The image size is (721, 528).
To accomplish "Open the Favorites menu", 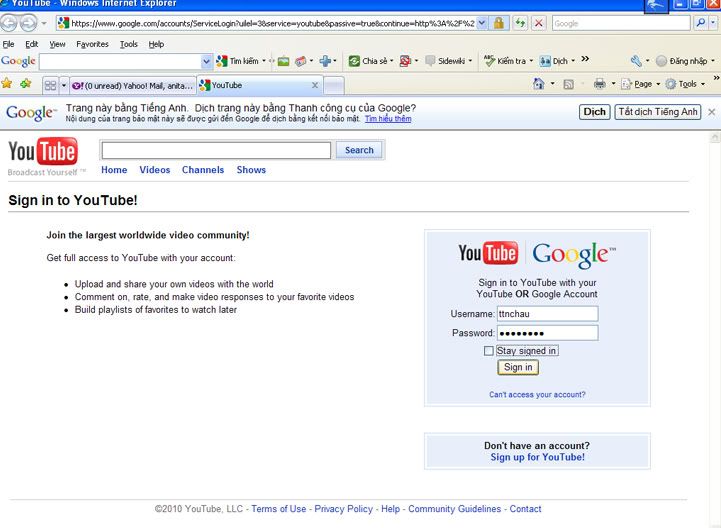I will [92, 44].
